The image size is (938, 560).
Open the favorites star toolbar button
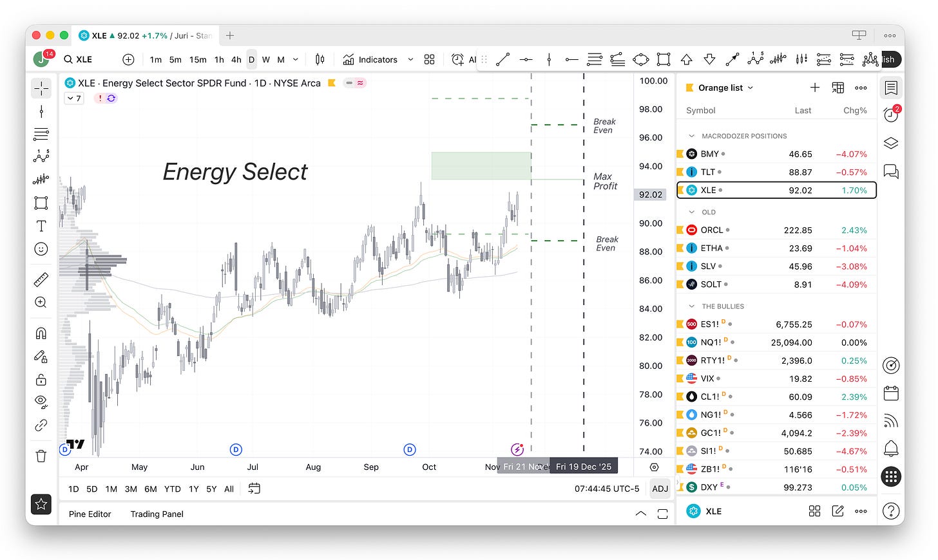[41, 505]
